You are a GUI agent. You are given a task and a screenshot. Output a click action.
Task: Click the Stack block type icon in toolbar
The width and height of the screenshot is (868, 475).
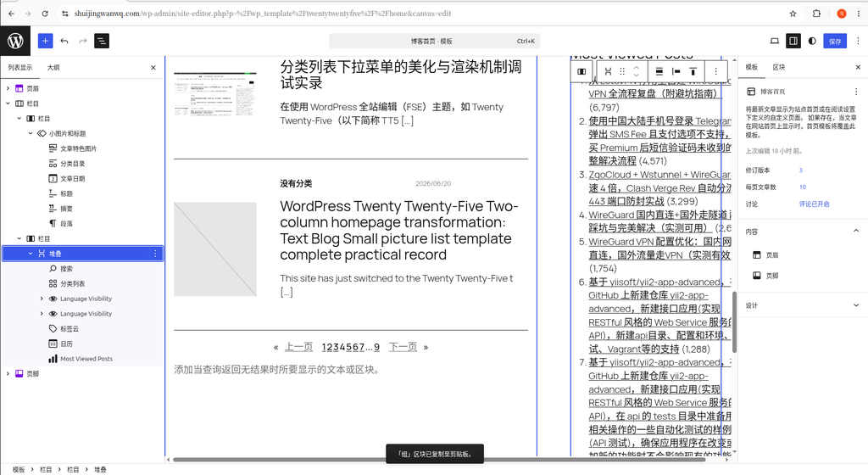click(x=608, y=71)
